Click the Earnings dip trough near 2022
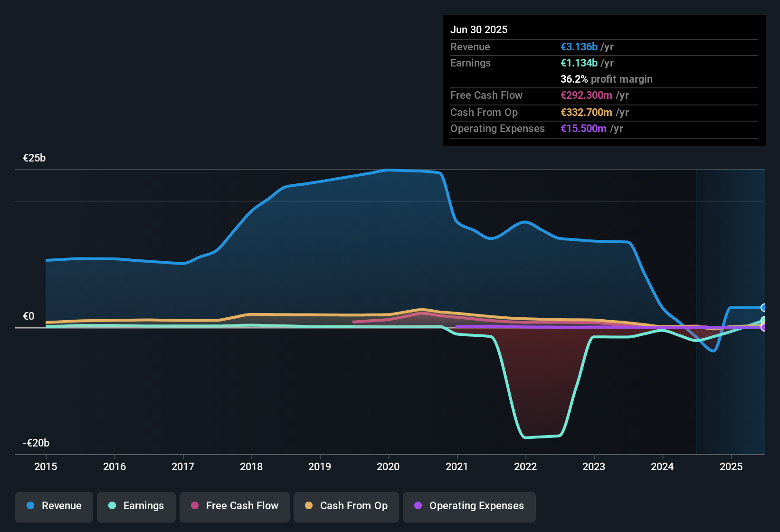Viewport: 780px width, 532px height. [542, 437]
